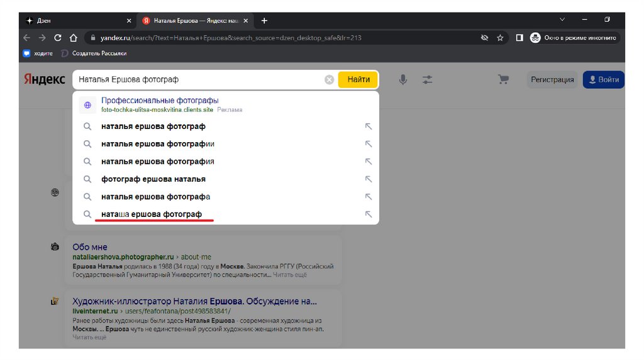
Task: Click magnifier icon beside наталья ершова фотографии
Action: pos(87,144)
